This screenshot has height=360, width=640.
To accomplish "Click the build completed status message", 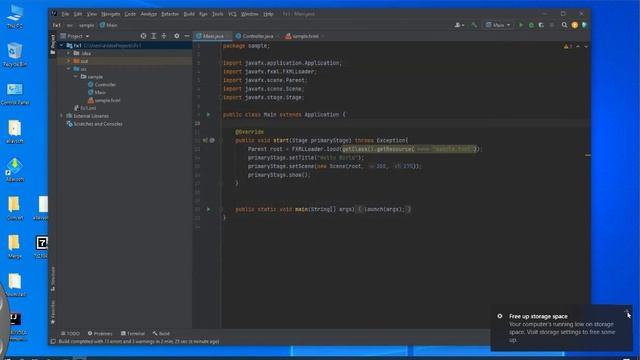I will [139, 341].
